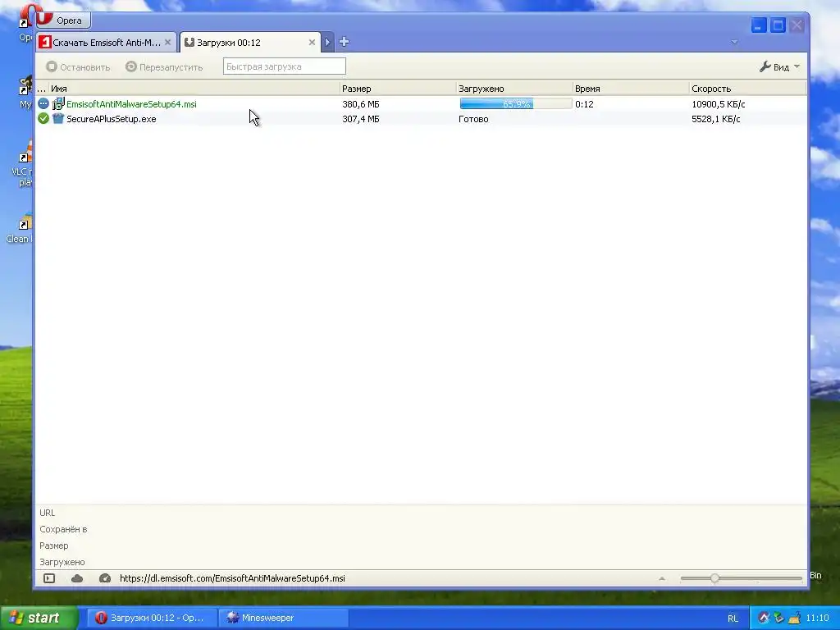This screenshot has height=630, width=840.
Task: Click the SecureAPlusSetup.exe file icon
Action: [x=58, y=118]
